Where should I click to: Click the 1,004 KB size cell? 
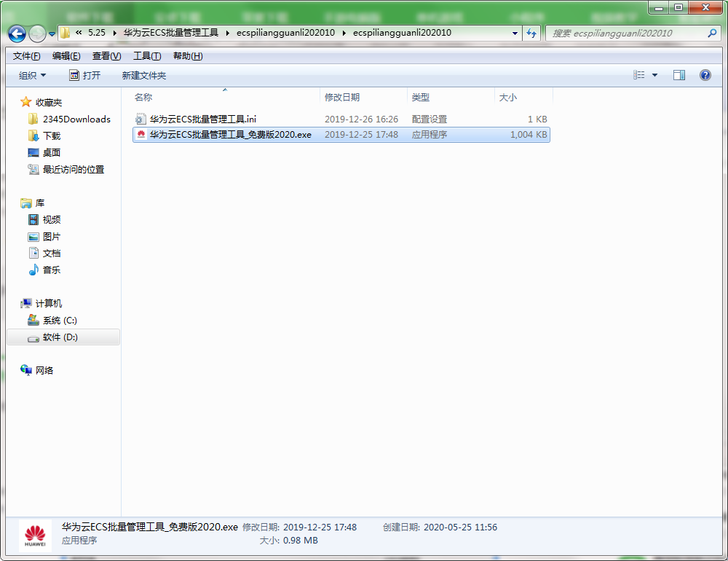529,134
